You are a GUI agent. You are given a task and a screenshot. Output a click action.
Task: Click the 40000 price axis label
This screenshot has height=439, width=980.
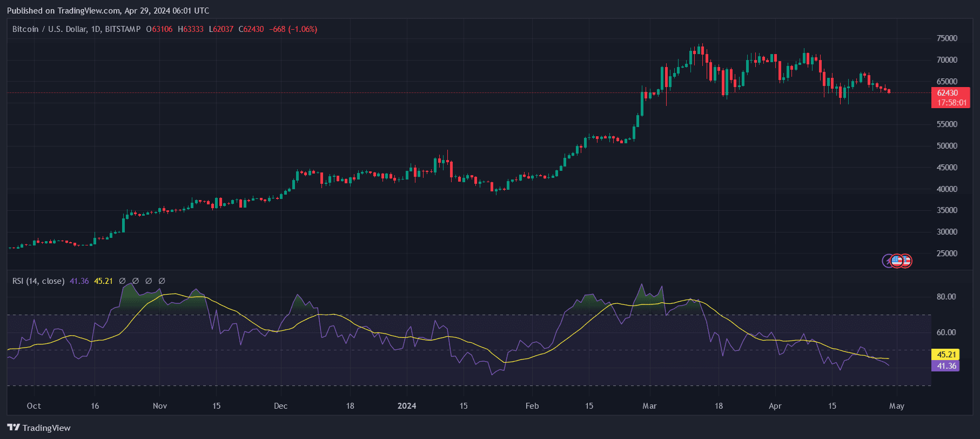[x=947, y=189]
